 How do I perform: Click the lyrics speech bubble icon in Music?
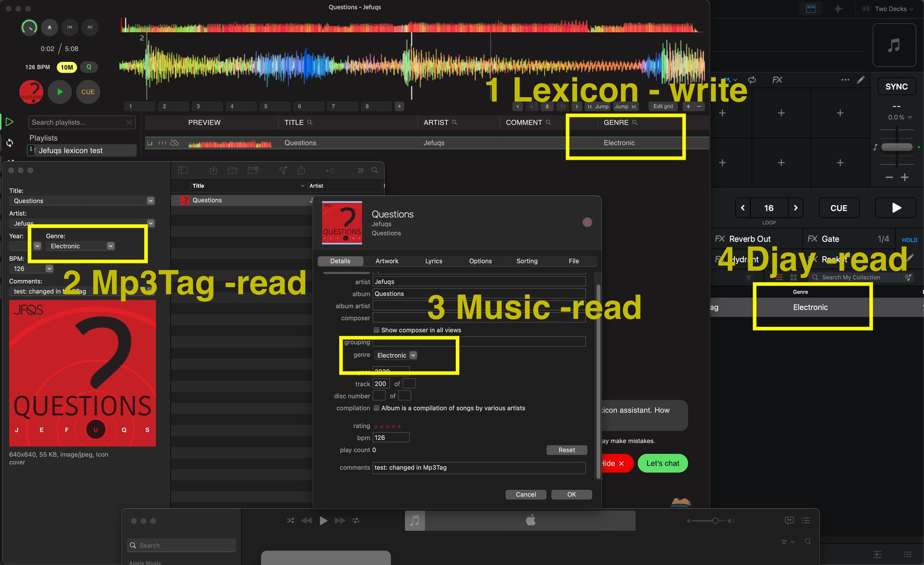tap(789, 521)
